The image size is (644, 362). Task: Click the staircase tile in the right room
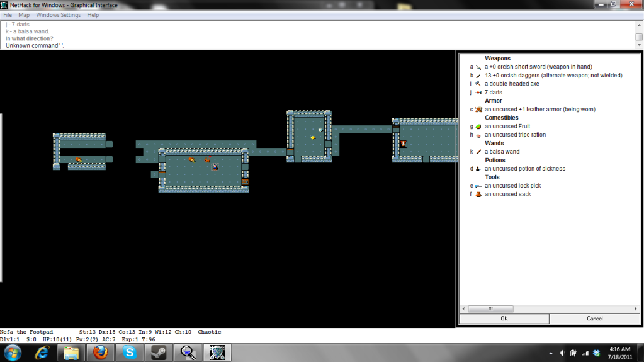click(x=404, y=144)
